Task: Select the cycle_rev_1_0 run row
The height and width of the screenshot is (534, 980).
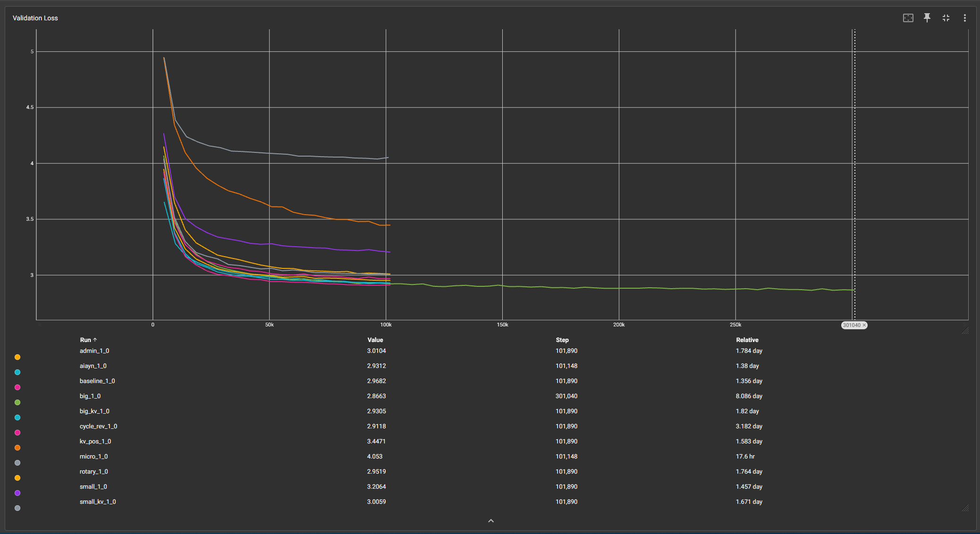Action: (x=98, y=426)
